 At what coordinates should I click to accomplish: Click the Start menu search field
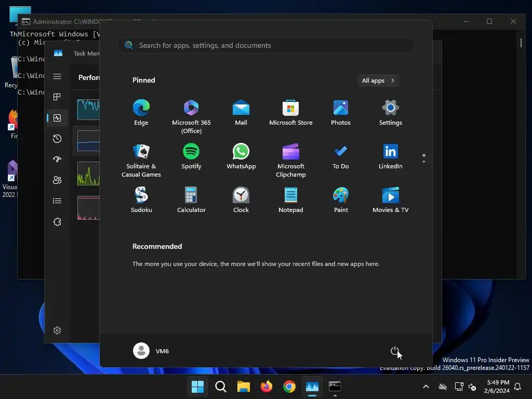266,45
